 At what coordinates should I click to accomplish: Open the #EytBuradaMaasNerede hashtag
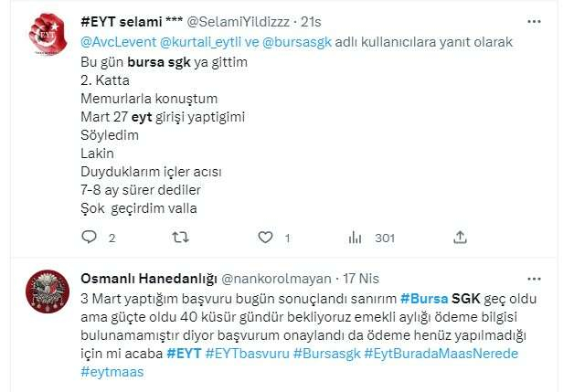tap(441, 354)
